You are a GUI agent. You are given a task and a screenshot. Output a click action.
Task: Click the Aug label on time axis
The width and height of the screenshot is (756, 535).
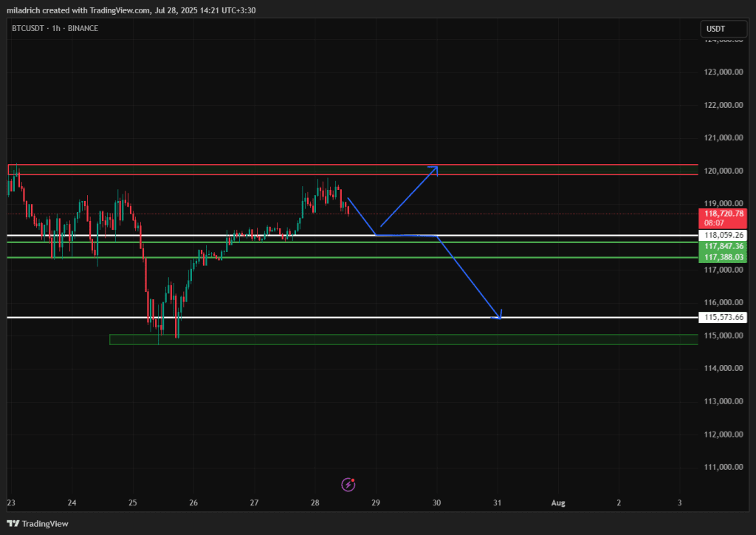pyautogui.click(x=558, y=503)
